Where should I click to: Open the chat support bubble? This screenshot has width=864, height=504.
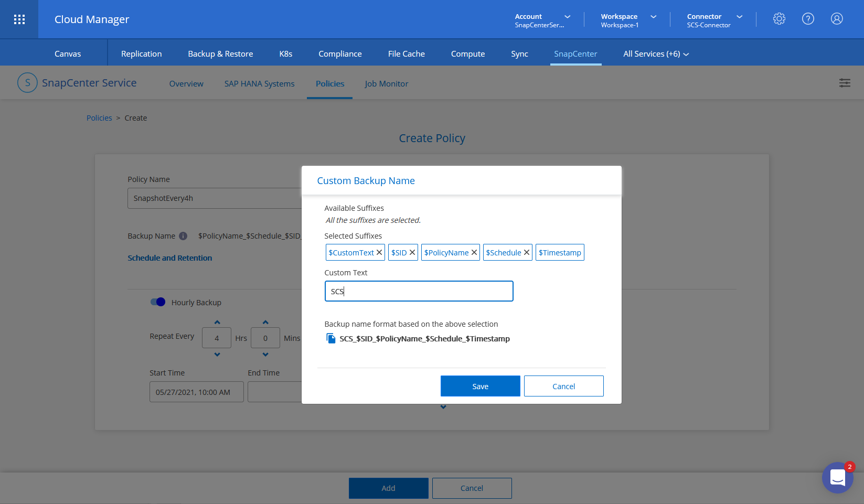pyautogui.click(x=837, y=478)
